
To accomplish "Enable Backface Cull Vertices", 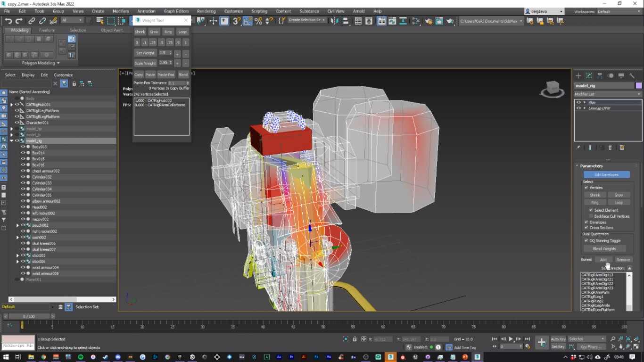I will (x=591, y=216).
